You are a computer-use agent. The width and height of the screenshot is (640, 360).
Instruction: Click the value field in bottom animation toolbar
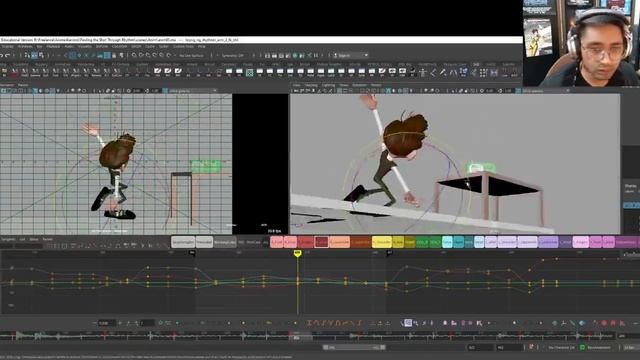(107, 323)
